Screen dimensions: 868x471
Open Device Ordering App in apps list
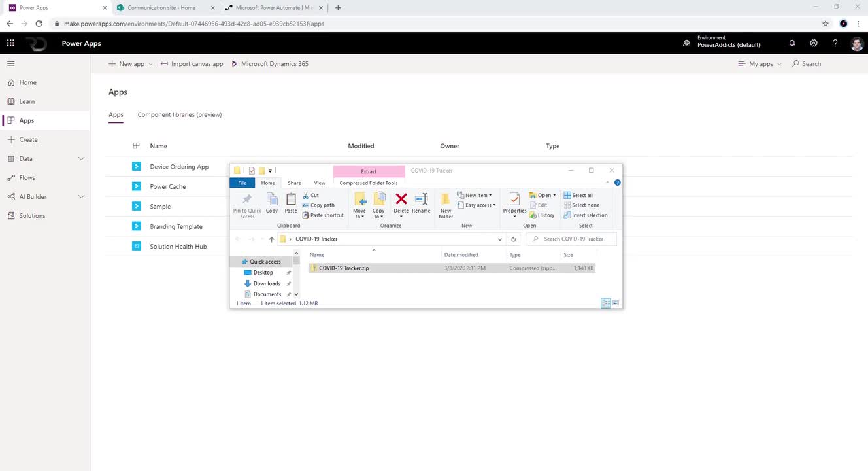tap(179, 167)
